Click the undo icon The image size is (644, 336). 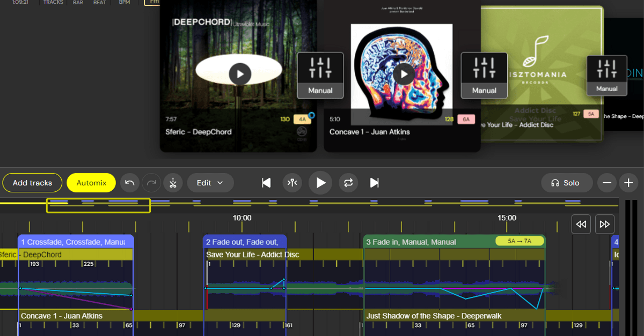click(x=129, y=183)
